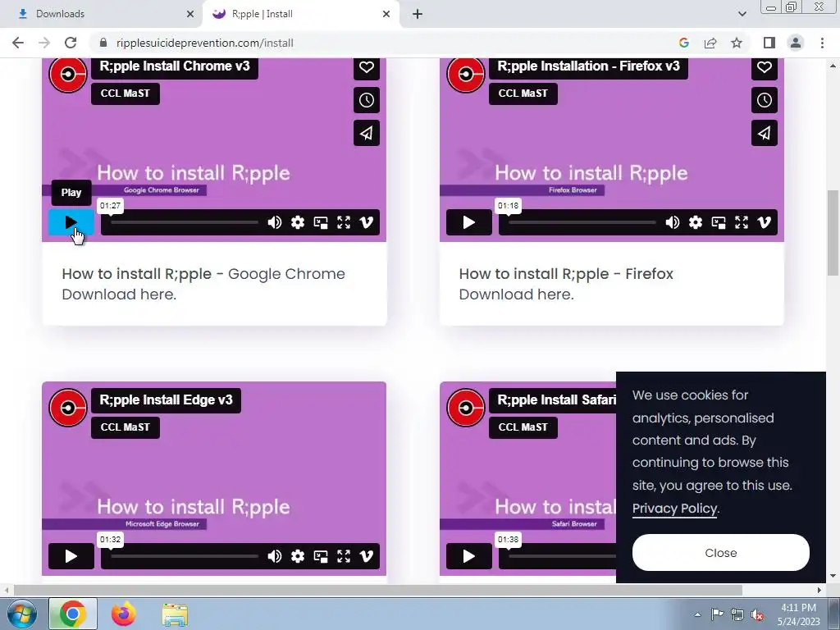Open the Chrome profile menu

click(796, 43)
